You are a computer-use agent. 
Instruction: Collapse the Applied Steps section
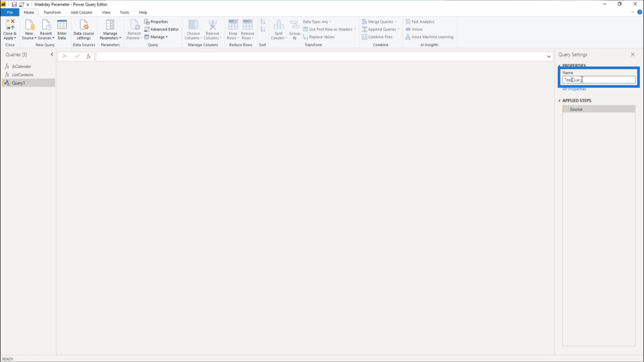coord(559,101)
